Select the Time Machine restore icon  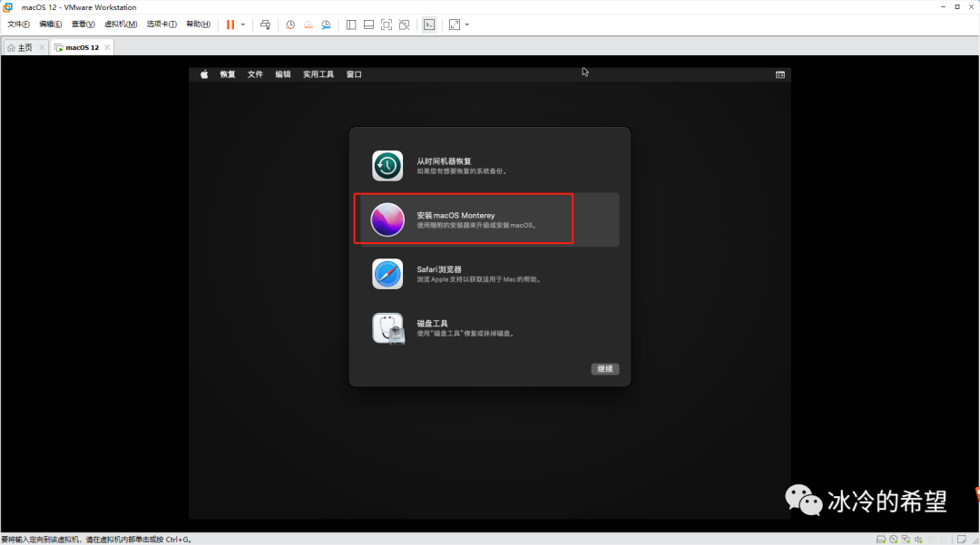[x=387, y=165]
